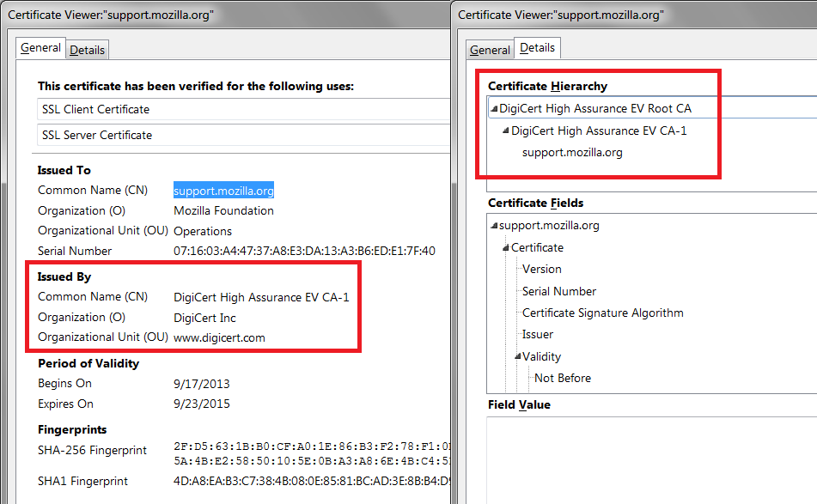Collapse the Validity node arrow
The height and width of the screenshot is (504, 817).
pos(518,356)
